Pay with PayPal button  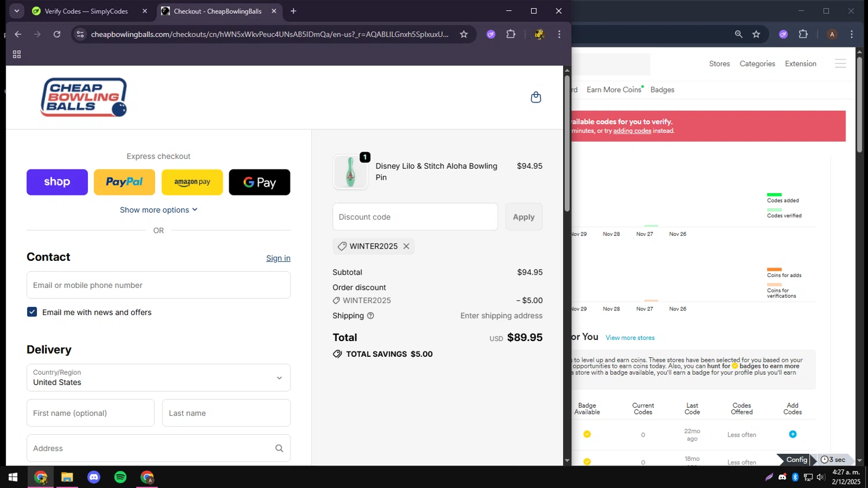tap(124, 182)
